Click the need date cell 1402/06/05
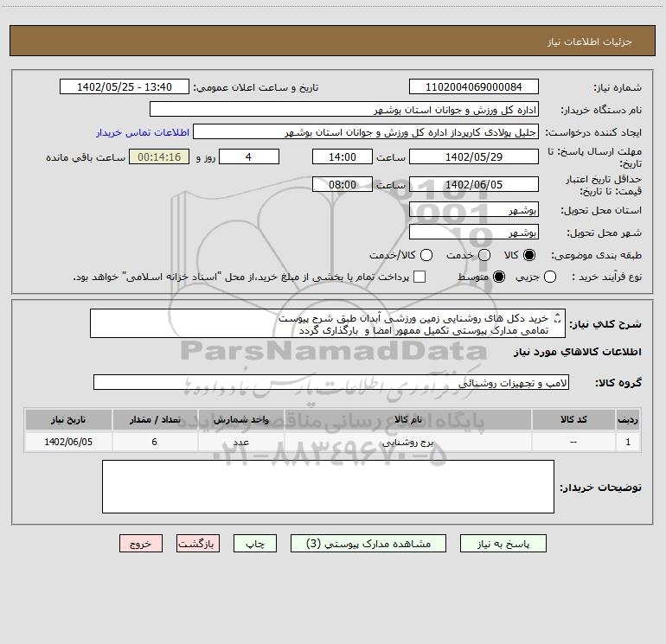The width and height of the screenshot is (666, 644). point(68,442)
